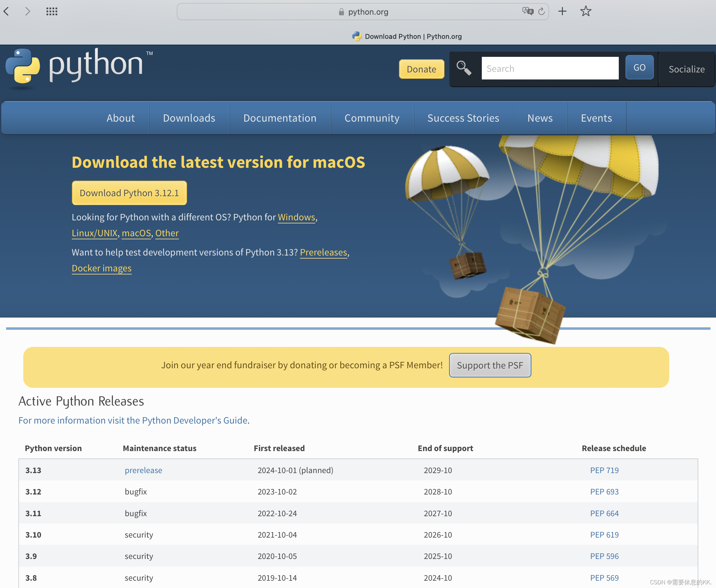Image resolution: width=716 pixels, height=588 pixels.
Task: Click the 3.13 version cell
Action: tap(33, 470)
